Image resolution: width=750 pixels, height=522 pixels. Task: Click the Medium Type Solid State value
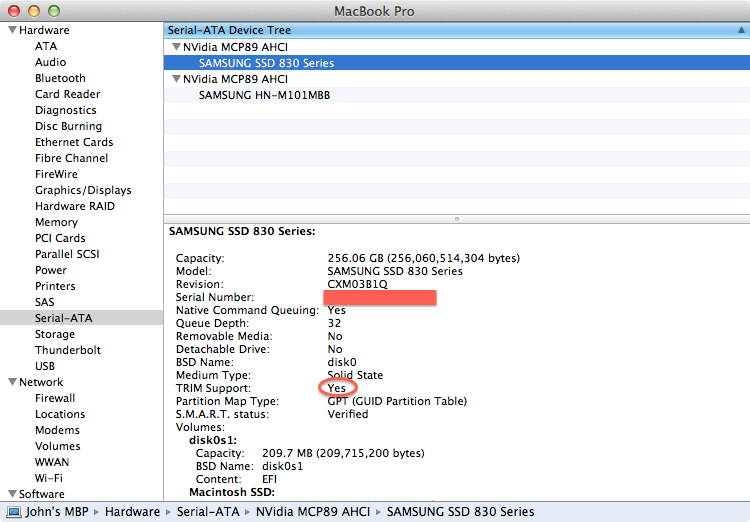[x=355, y=375]
